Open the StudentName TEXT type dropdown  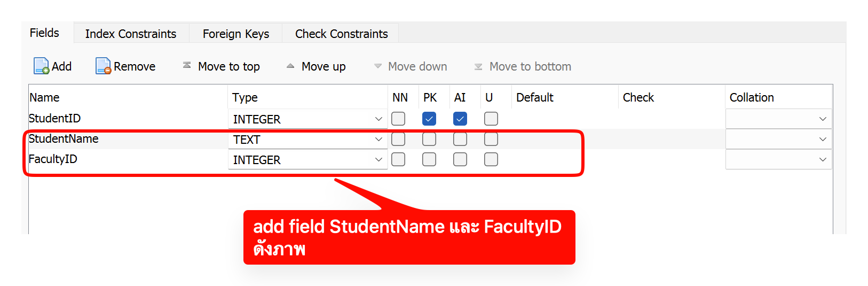point(378,140)
